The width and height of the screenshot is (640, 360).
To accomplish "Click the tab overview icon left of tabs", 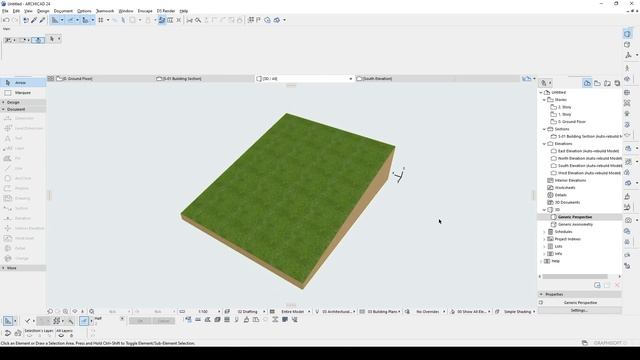I will pos(51,78).
